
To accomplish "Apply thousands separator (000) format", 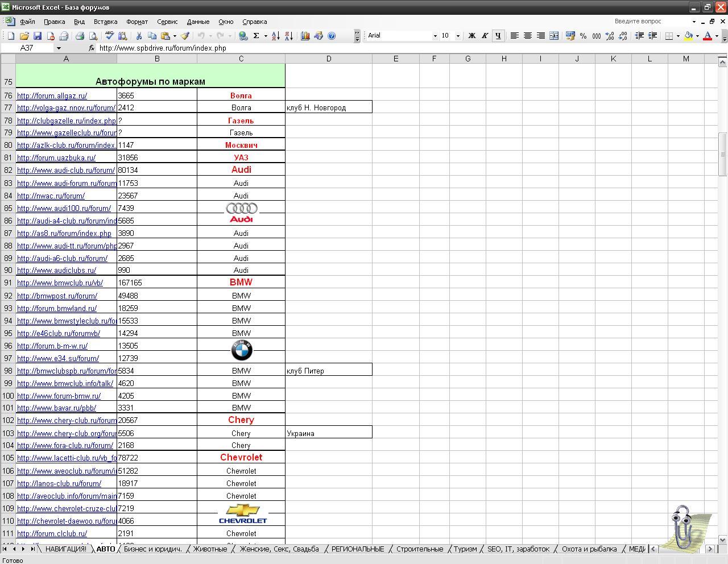I will tap(597, 36).
